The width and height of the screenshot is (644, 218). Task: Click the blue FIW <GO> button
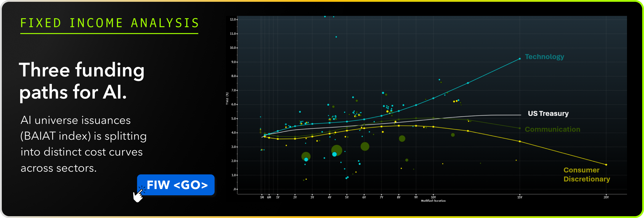(x=176, y=185)
